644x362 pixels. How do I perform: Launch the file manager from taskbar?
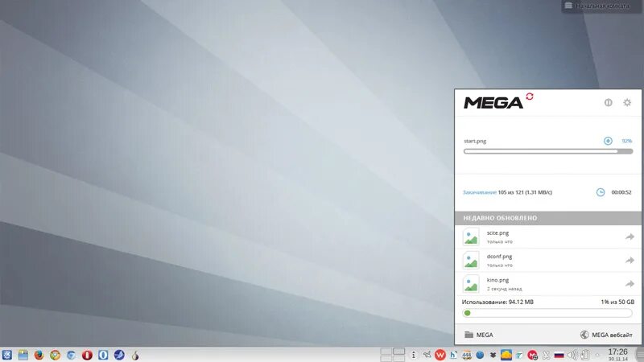pos(23,355)
